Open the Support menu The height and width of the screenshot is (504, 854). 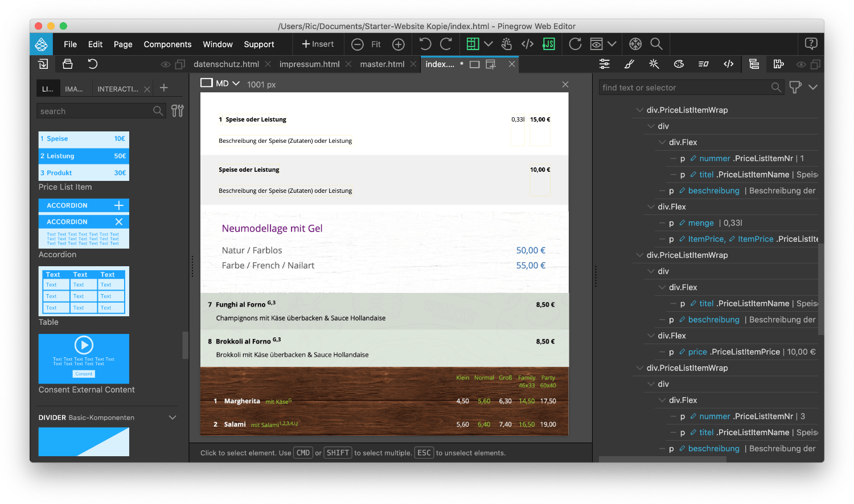pos(259,44)
